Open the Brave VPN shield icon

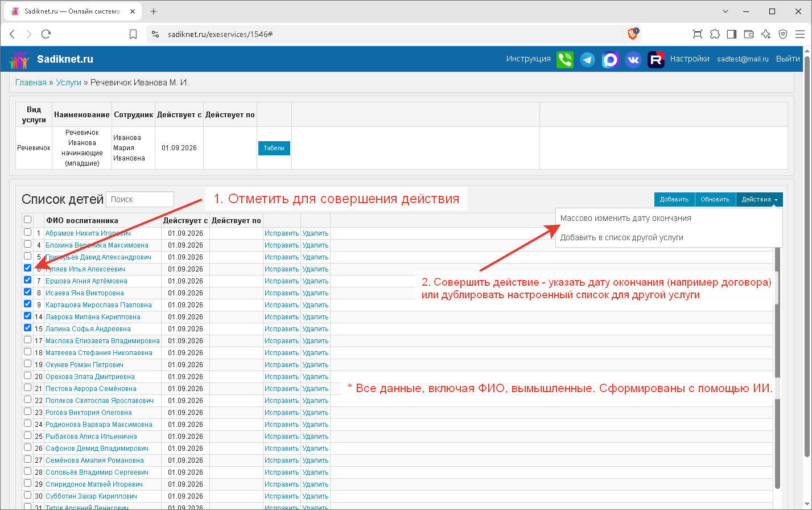[x=783, y=34]
